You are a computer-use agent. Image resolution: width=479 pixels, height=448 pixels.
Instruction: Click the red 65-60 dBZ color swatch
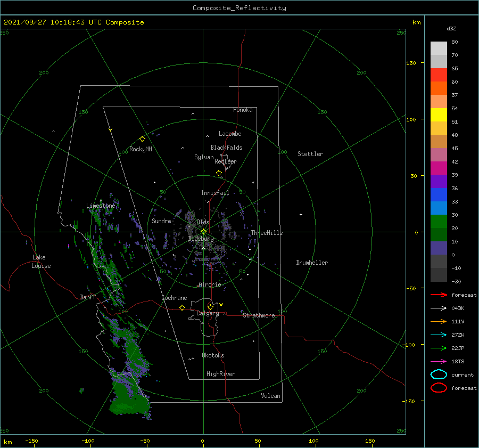pyautogui.click(x=439, y=75)
